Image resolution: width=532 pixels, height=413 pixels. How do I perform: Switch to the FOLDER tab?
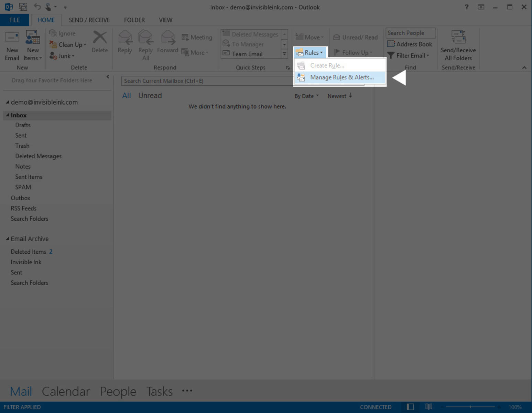[134, 20]
